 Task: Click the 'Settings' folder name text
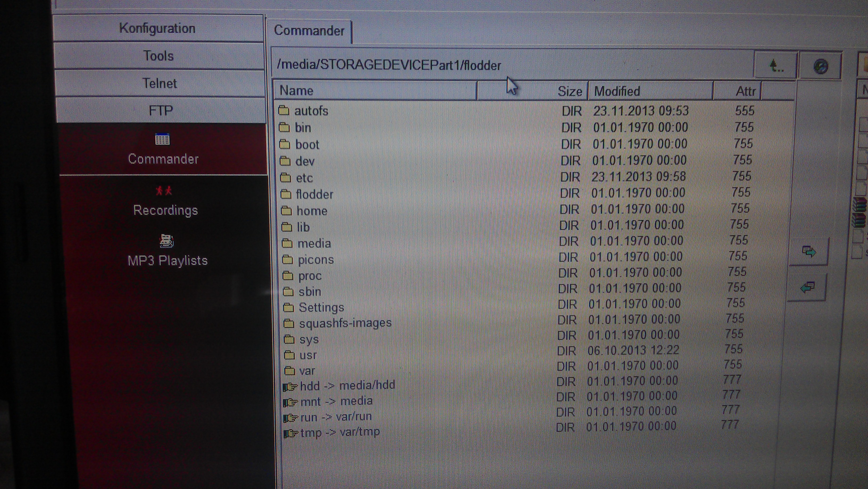click(x=322, y=307)
